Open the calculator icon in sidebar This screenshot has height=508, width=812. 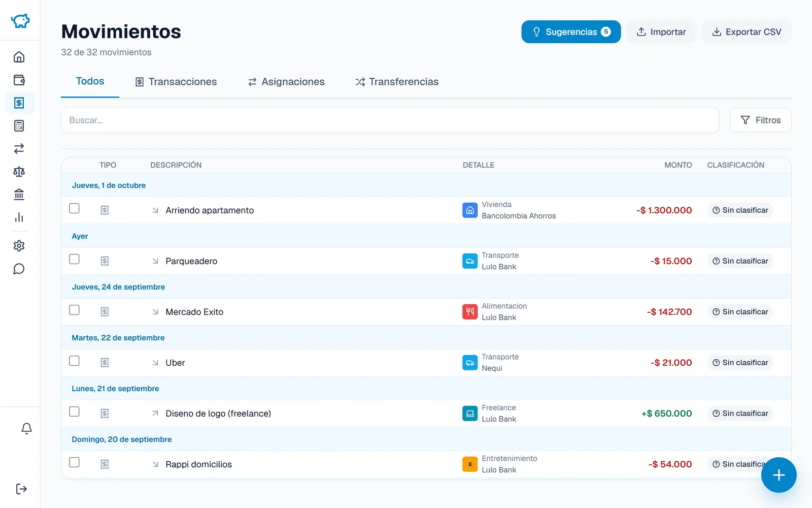click(x=19, y=126)
